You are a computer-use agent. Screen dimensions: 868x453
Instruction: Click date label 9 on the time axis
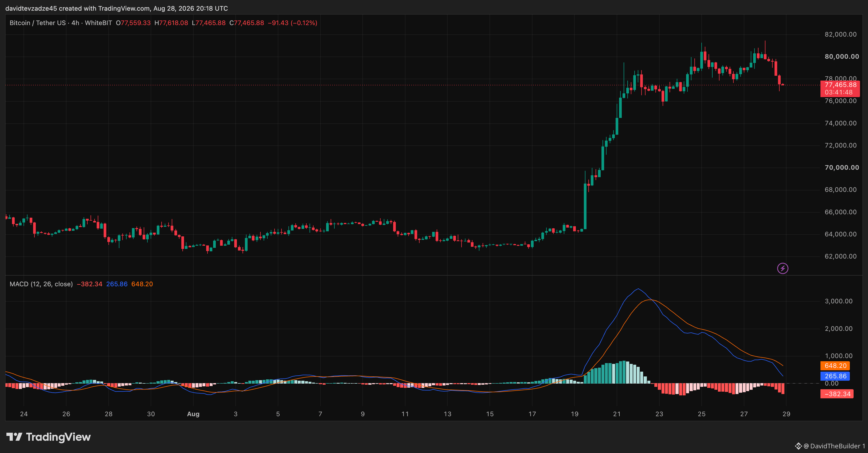click(363, 414)
